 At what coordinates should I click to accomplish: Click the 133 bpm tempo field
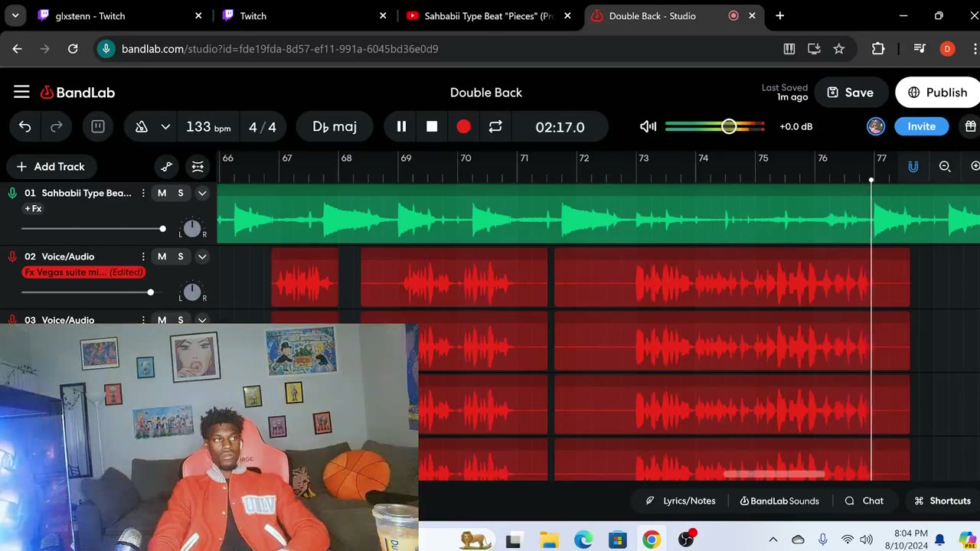(x=207, y=127)
